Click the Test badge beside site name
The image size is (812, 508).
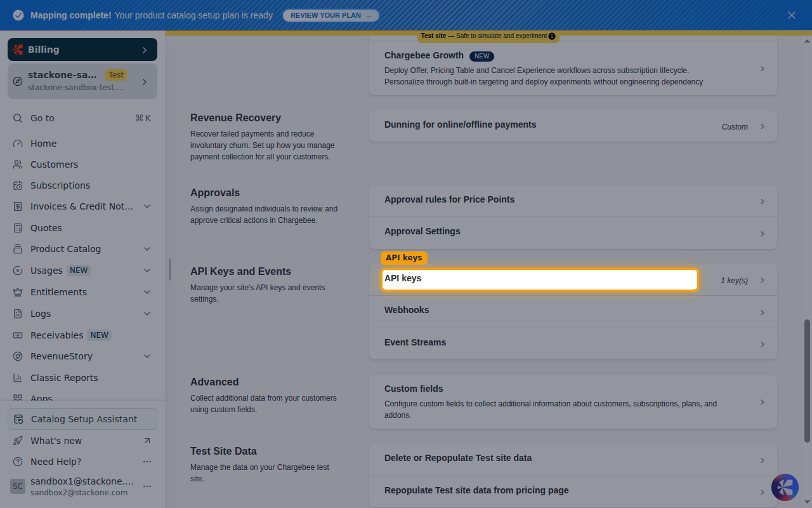[x=116, y=75]
